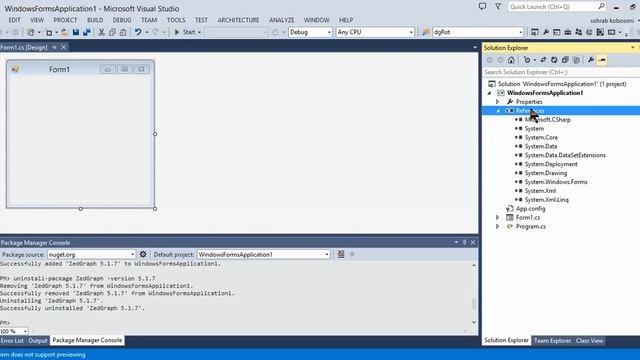Toggle auto-hide pin on Package Manager Console
640x360 pixels.
click(x=464, y=242)
